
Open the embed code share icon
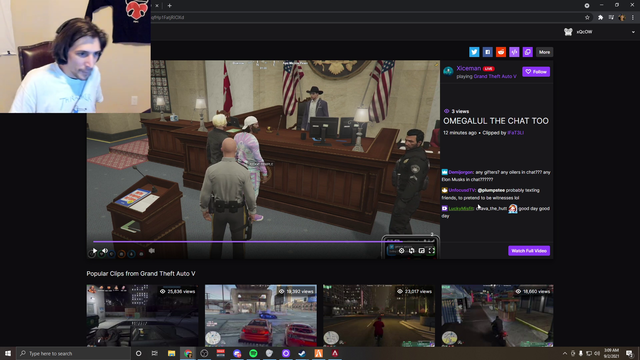click(514, 52)
